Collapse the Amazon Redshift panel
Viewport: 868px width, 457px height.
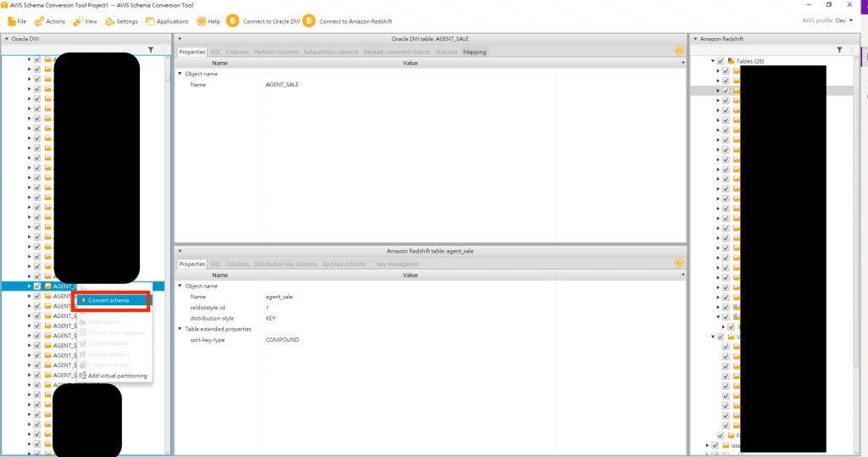695,39
